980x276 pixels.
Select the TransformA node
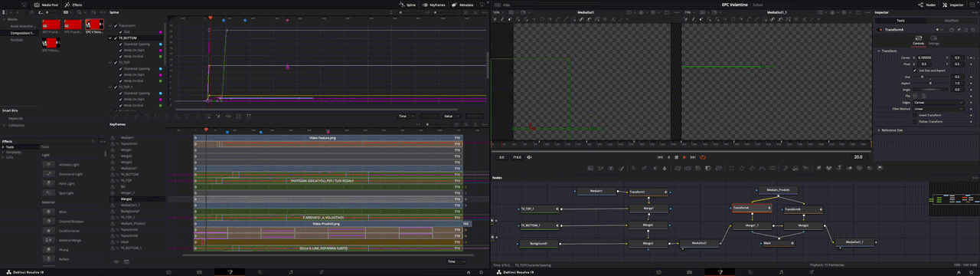[x=751, y=208]
